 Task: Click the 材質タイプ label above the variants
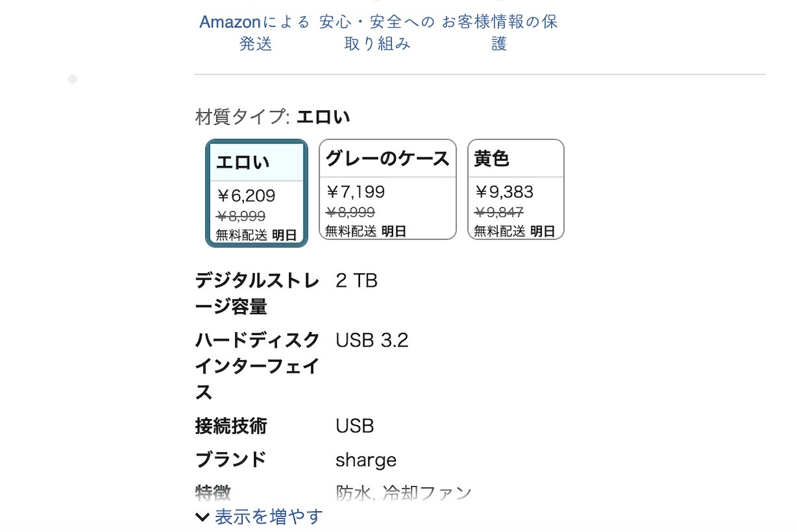236,116
